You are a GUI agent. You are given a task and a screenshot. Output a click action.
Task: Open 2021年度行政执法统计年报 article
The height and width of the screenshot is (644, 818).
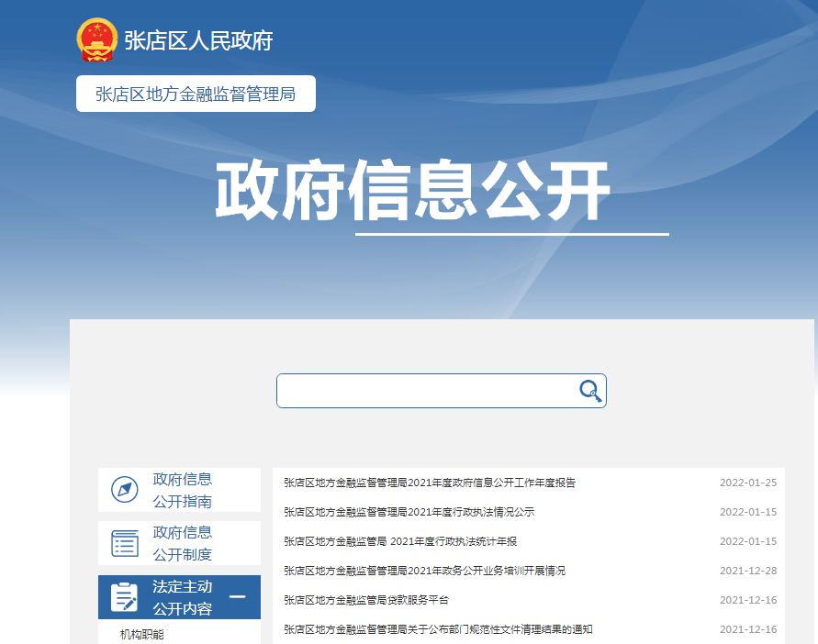[400, 541]
